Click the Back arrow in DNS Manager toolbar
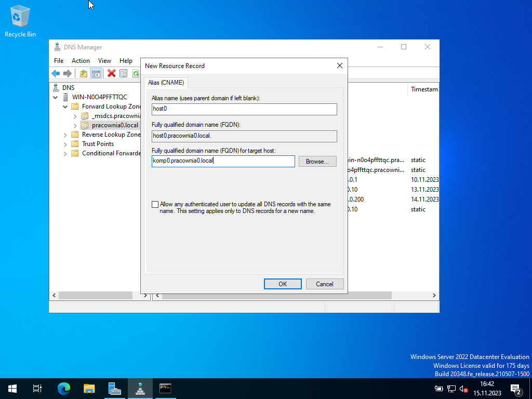532x399 pixels. point(56,73)
